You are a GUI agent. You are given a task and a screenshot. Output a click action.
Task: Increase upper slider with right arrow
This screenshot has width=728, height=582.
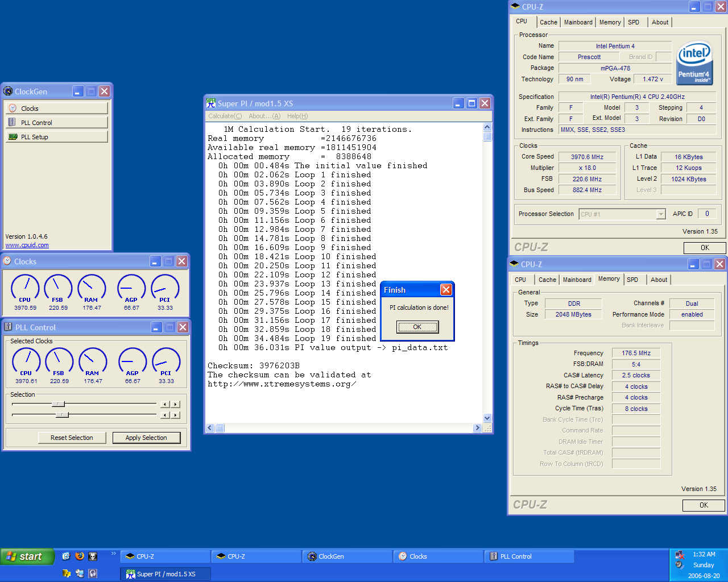point(176,404)
